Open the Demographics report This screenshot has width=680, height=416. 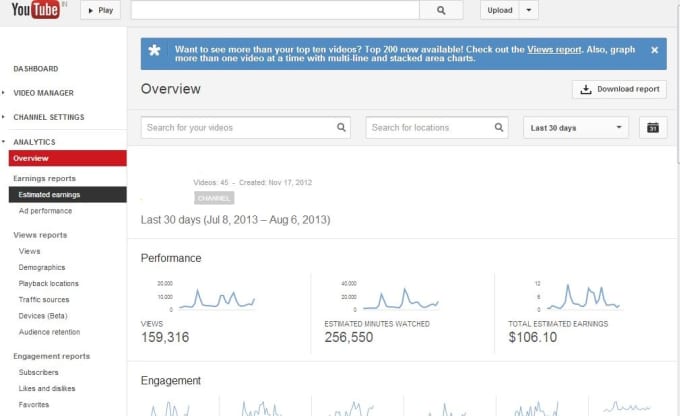(42, 267)
